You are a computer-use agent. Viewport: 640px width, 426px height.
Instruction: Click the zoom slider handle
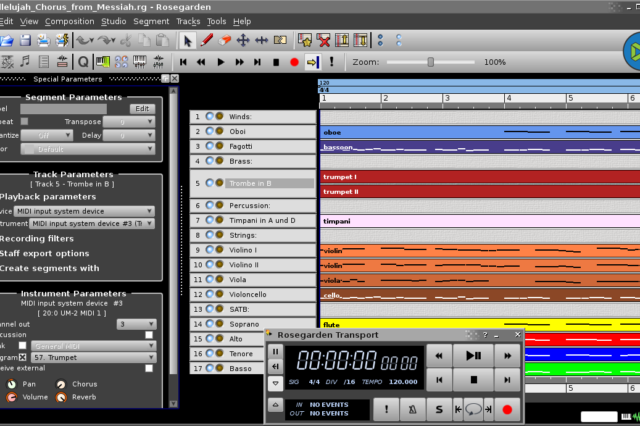pyautogui.click(x=431, y=62)
